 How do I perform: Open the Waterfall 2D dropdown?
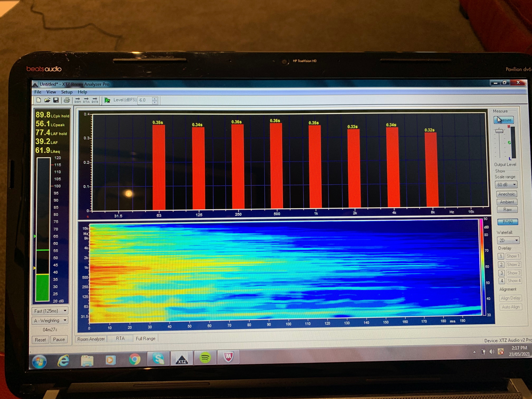508,240
